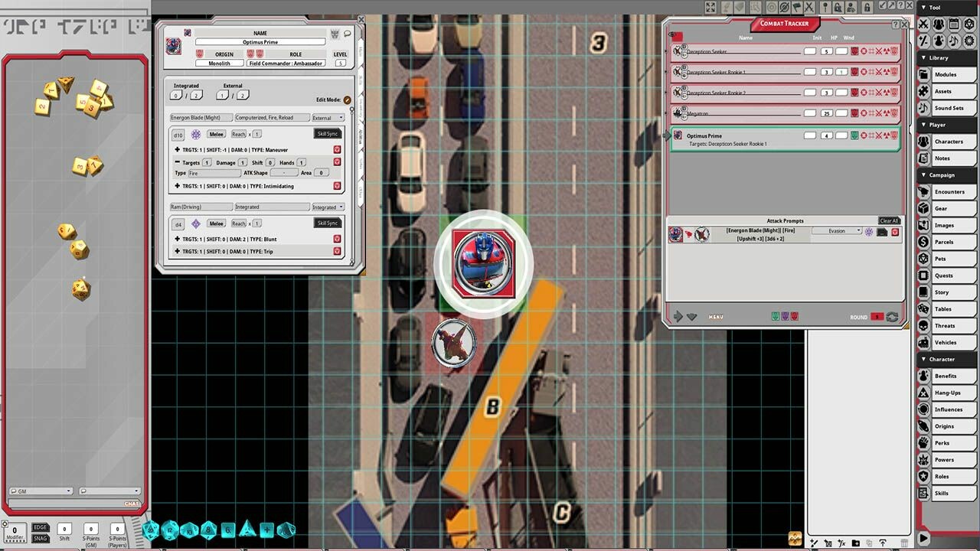This screenshot has width=980, height=551.
Task: Advance round with Combat Tracker refresh icon
Action: (892, 317)
